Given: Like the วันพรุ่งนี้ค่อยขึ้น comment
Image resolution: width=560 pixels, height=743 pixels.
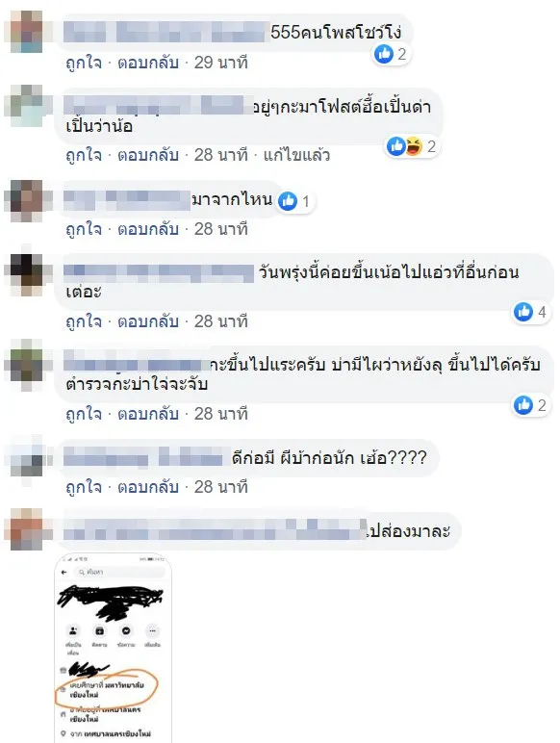Looking at the screenshot, I should pyautogui.click(x=84, y=321).
